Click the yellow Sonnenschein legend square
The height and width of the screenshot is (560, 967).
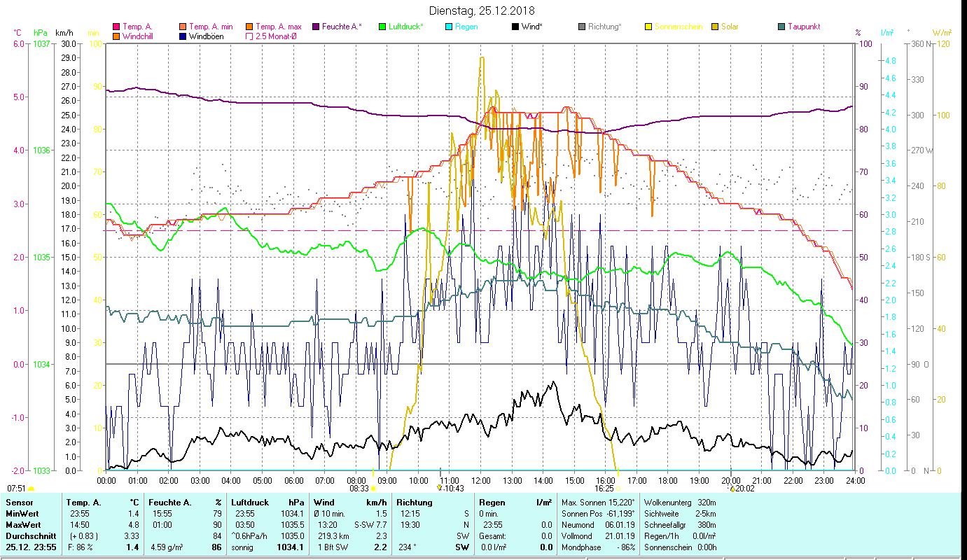648,27
